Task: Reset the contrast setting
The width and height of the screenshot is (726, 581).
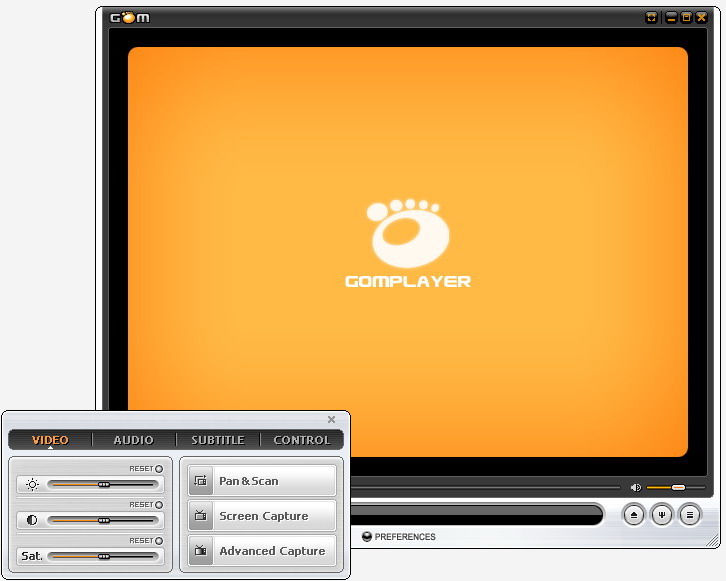Action: [158, 505]
